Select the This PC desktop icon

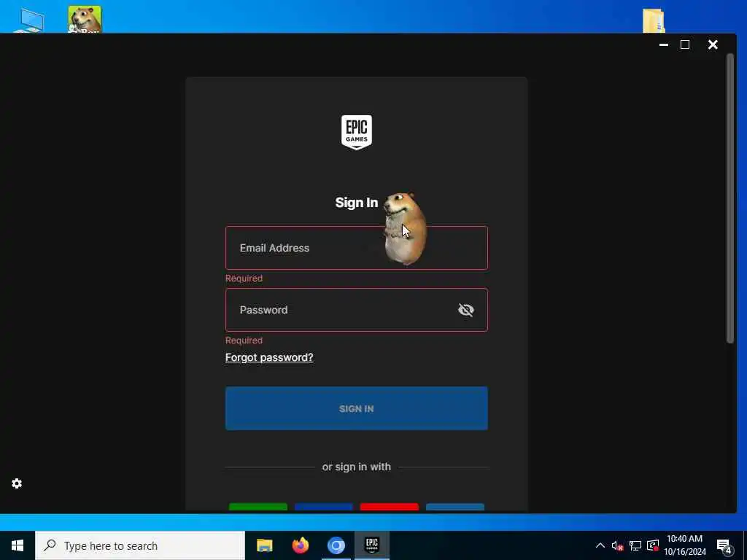[29, 21]
